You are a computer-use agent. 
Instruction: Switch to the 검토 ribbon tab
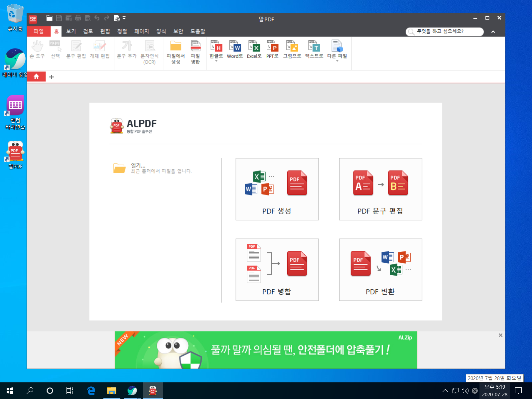[x=88, y=31]
